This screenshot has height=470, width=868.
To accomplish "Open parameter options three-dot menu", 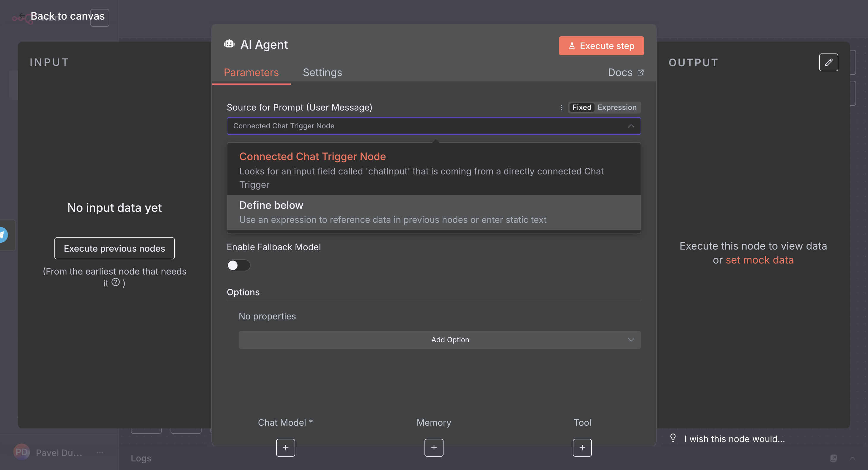I will coord(561,108).
